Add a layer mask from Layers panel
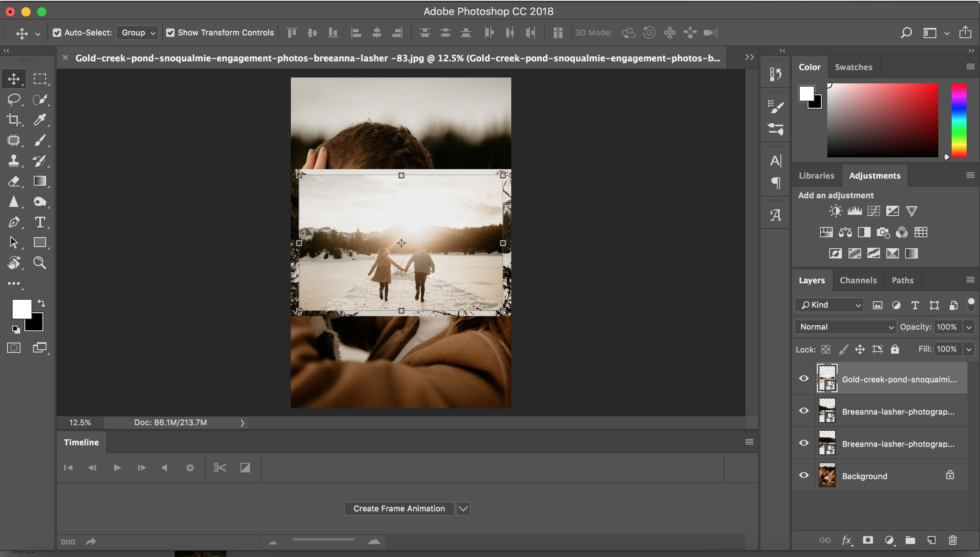Image resolution: width=980 pixels, height=557 pixels. point(868,540)
